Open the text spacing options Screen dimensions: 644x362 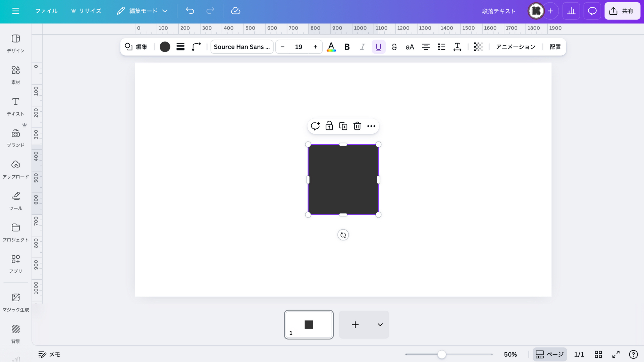tap(457, 47)
